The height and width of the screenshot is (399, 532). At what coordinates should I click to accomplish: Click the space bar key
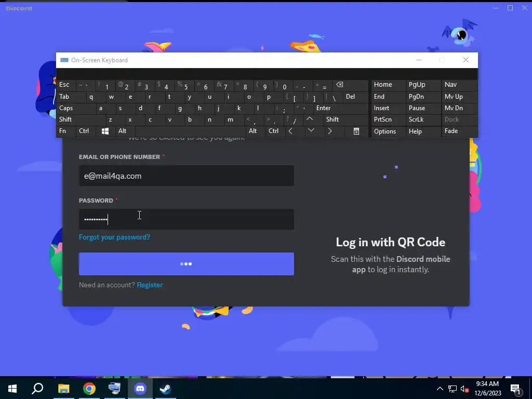190,131
